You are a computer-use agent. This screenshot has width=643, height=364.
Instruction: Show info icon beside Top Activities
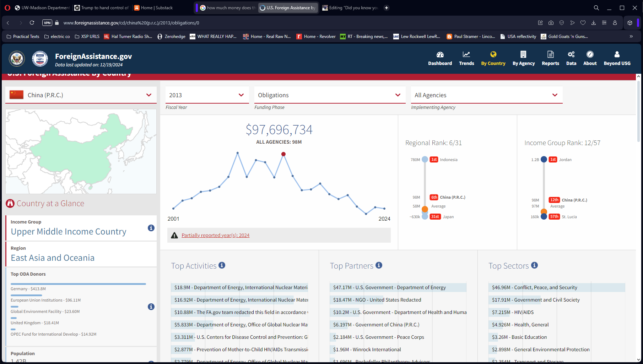pyautogui.click(x=222, y=265)
